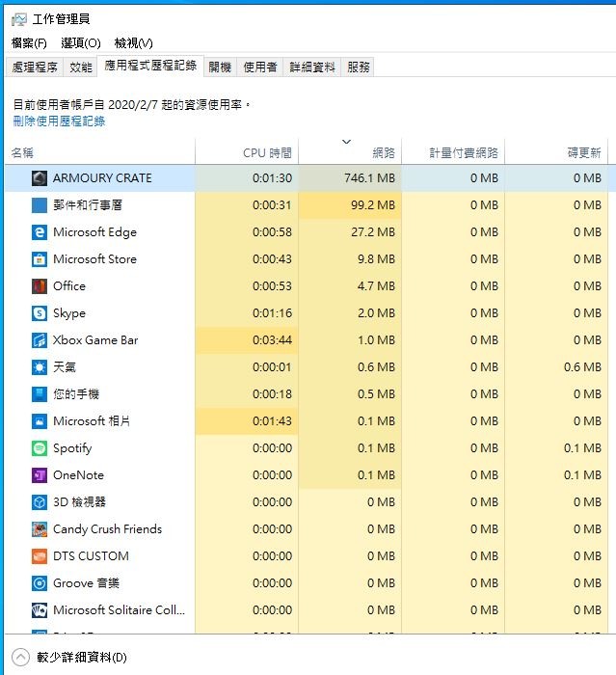Click the Xbox Game Bar icon
Image resolution: width=616 pixels, height=675 pixels.
pos(40,340)
